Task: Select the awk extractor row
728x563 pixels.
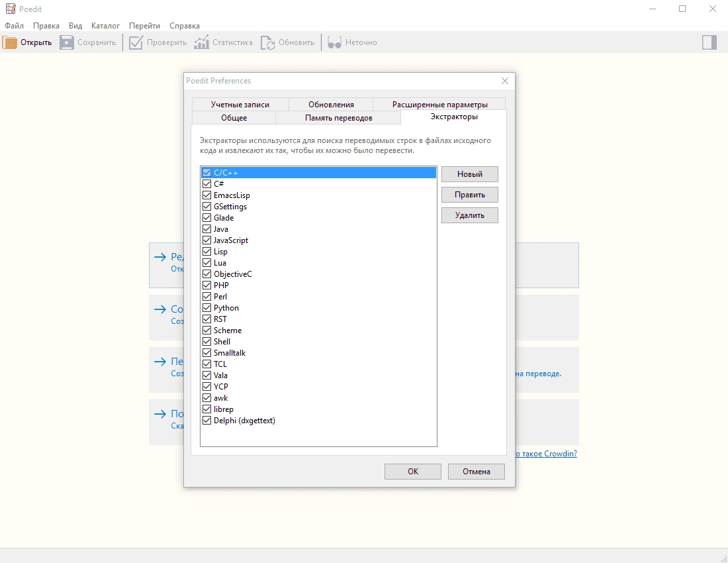Action: [x=318, y=398]
